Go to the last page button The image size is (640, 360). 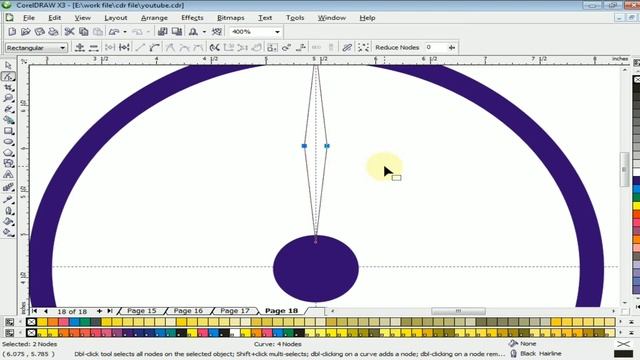tap(109, 311)
